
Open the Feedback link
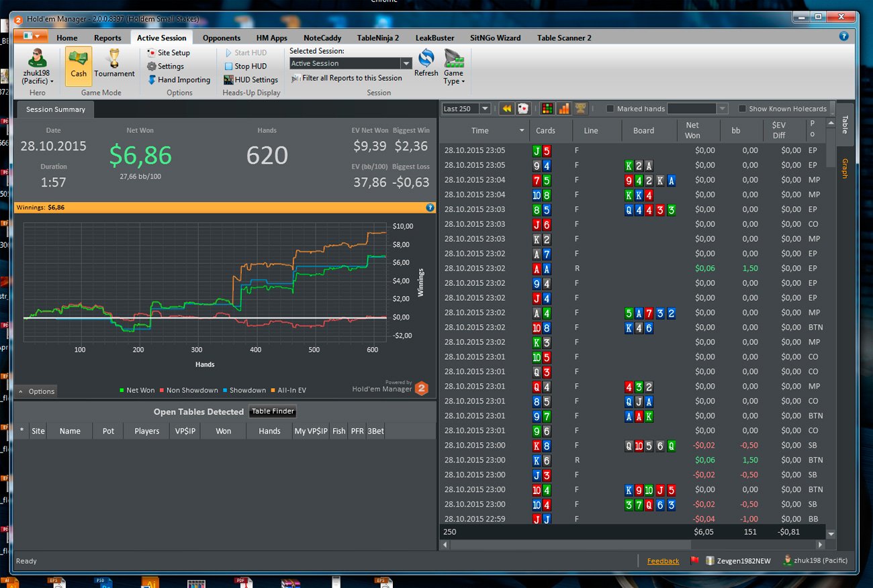(x=663, y=561)
